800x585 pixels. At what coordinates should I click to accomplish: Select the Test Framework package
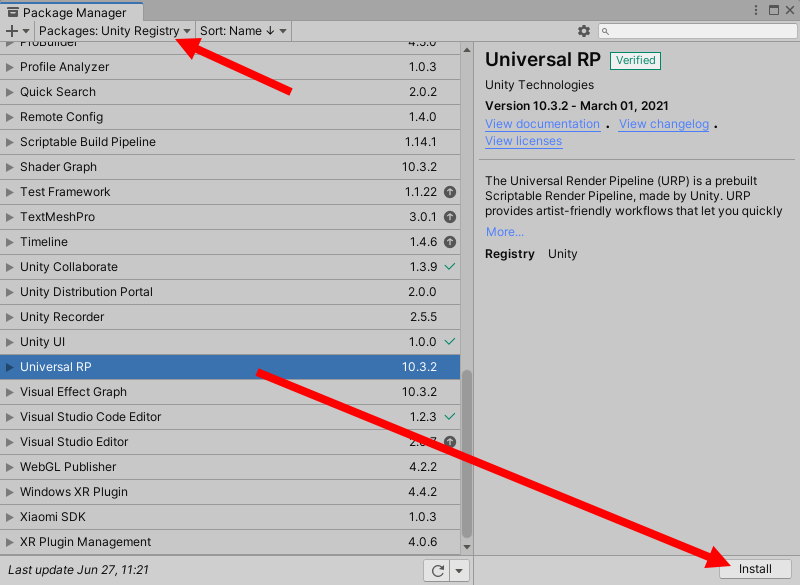pyautogui.click(x=230, y=192)
